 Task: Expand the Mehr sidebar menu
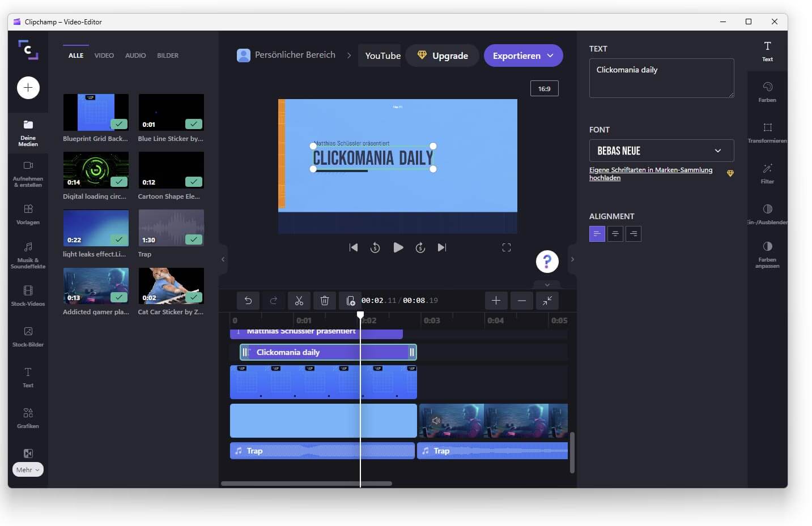pyautogui.click(x=28, y=469)
